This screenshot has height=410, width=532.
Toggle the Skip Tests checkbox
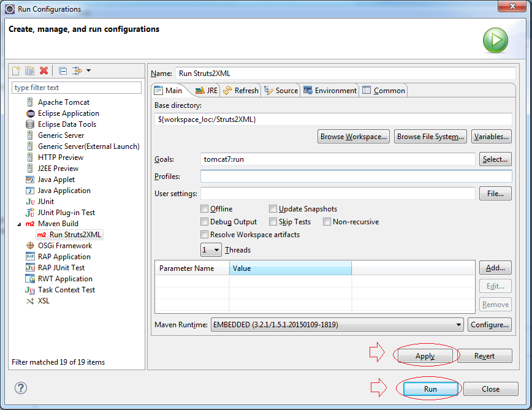click(x=273, y=222)
